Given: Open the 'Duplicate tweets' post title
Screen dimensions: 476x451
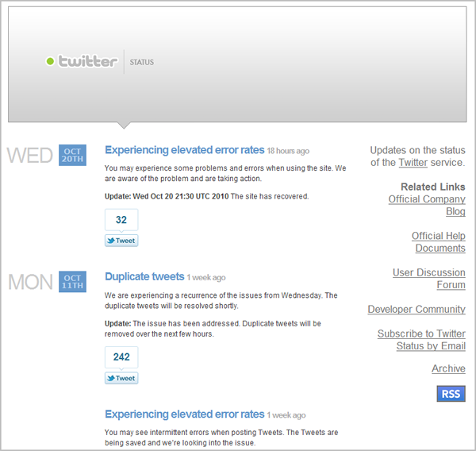Looking at the screenshot, I should [x=144, y=276].
